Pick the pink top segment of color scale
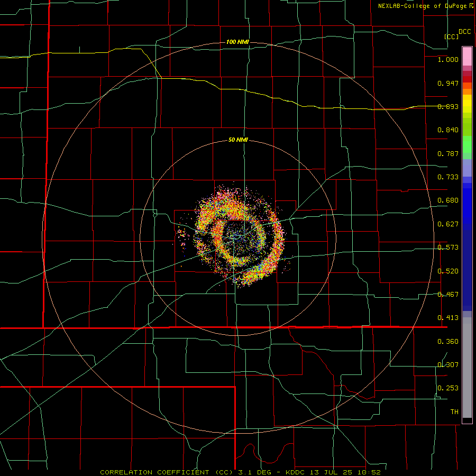This screenshot has width=476, height=476. (467, 57)
